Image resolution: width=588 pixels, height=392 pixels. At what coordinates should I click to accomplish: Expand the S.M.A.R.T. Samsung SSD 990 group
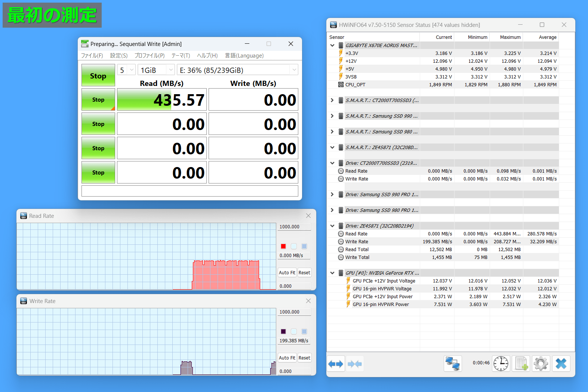[x=332, y=116]
